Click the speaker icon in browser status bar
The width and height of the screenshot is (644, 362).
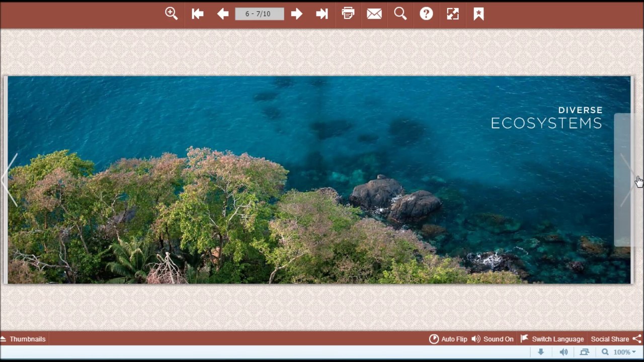tap(564, 352)
